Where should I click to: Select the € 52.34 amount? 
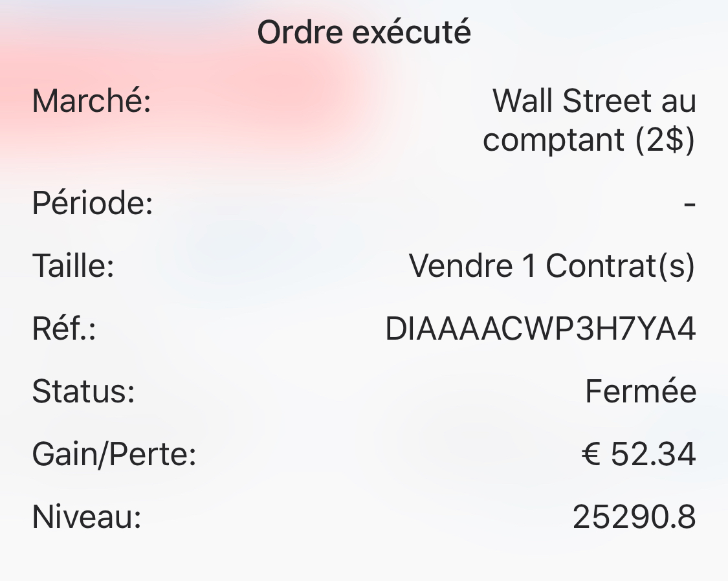tap(639, 454)
